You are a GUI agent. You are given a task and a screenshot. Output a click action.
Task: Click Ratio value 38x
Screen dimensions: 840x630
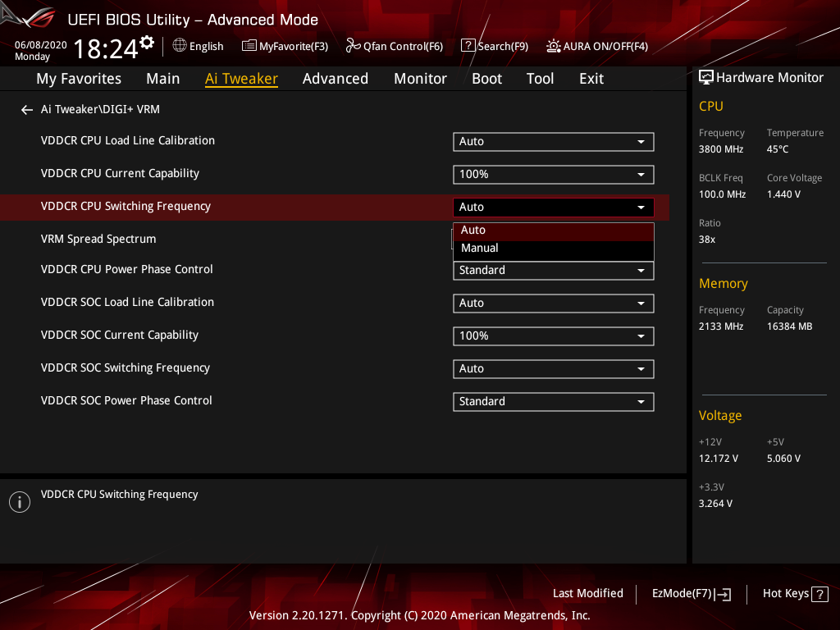point(707,240)
